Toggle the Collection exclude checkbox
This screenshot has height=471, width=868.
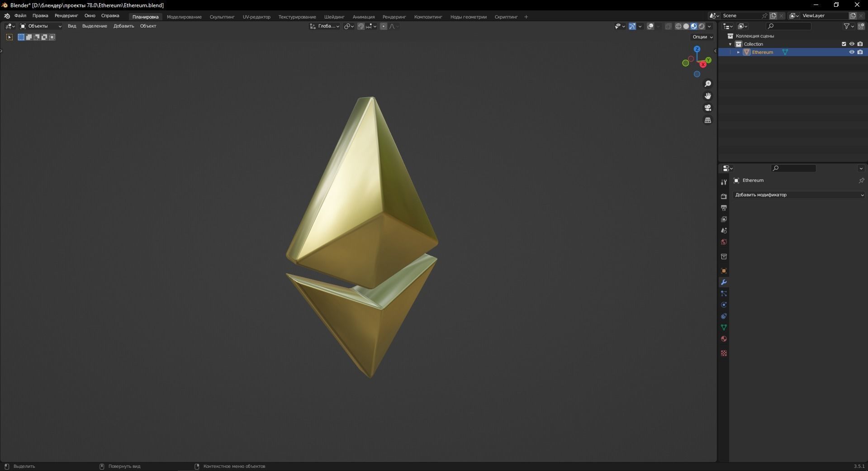(x=844, y=44)
